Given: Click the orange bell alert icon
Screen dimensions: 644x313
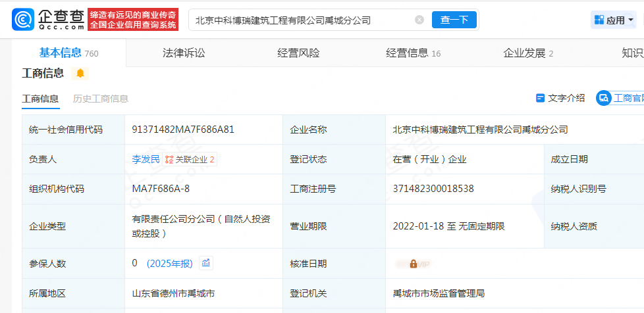Looking at the screenshot, I should pos(80,74).
